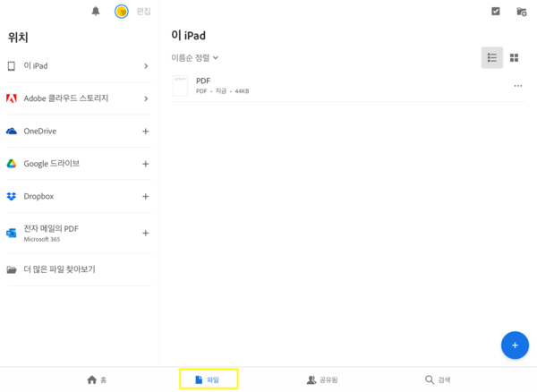Tap the blue plus floating button
Screen dimensions: 537x392
[x=514, y=345]
